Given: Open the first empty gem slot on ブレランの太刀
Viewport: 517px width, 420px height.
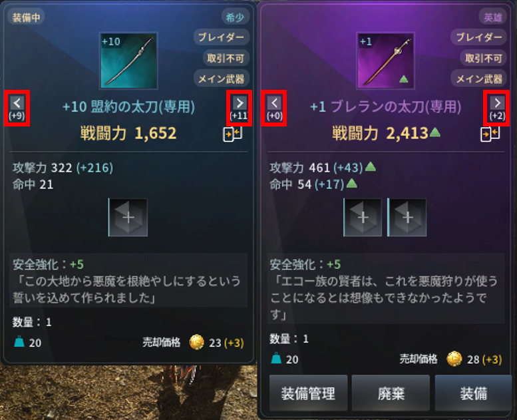Looking at the screenshot, I should (x=363, y=218).
